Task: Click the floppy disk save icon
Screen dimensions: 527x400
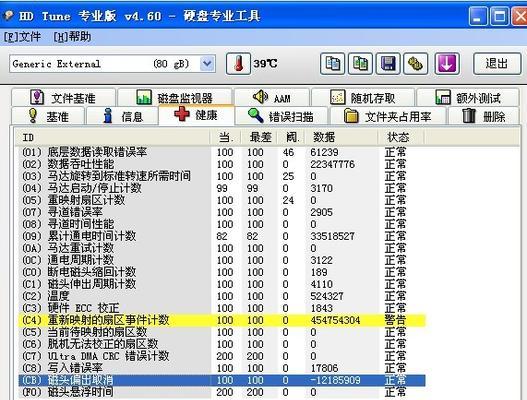Action: click(388, 63)
